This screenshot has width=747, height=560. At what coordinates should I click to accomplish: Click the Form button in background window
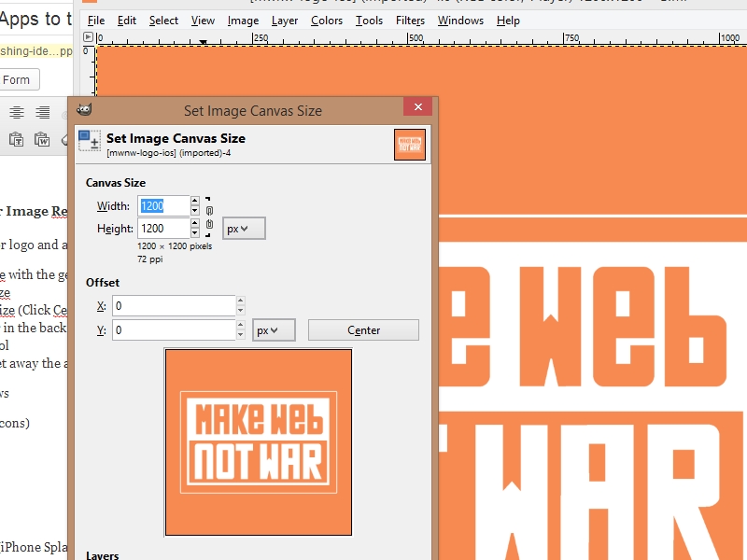[19, 80]
